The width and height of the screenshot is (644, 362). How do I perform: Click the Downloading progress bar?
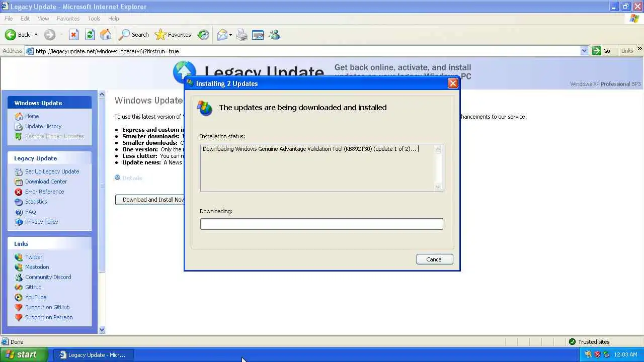point(321,224)
